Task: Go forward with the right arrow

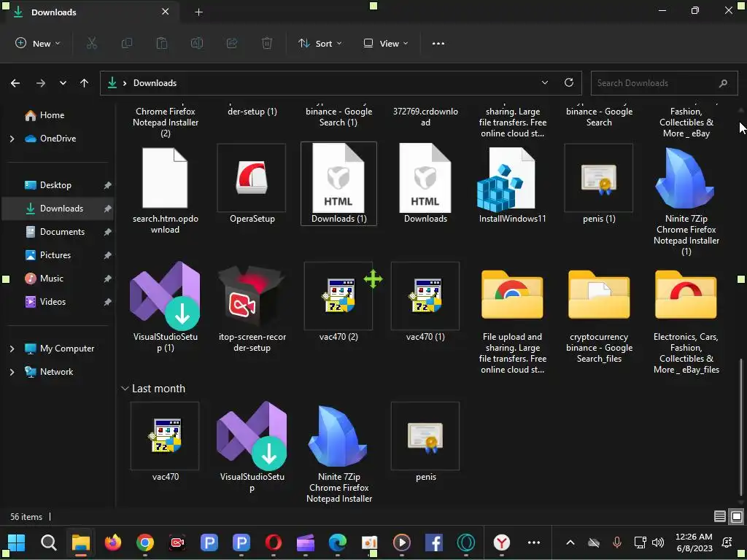Action: point(41,83)
